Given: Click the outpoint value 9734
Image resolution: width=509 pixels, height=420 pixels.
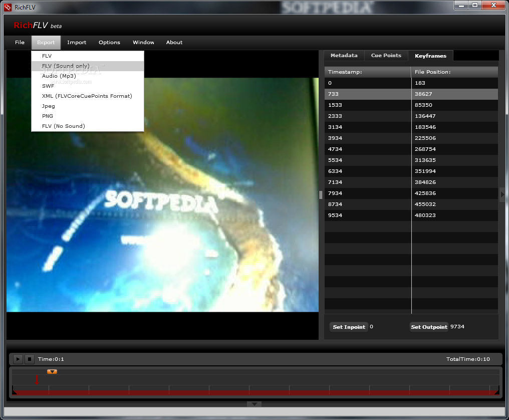Looking at the screenshot, I should coord(457,327).
